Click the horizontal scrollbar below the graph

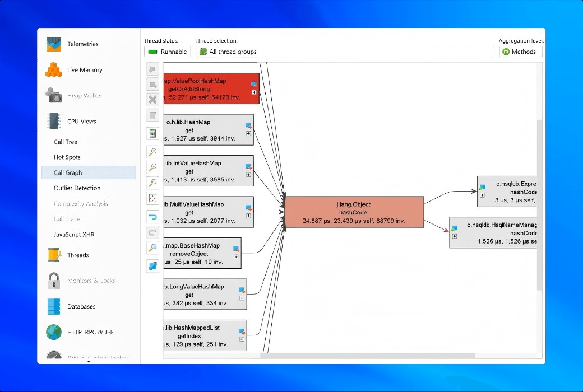tap(367, 356)
